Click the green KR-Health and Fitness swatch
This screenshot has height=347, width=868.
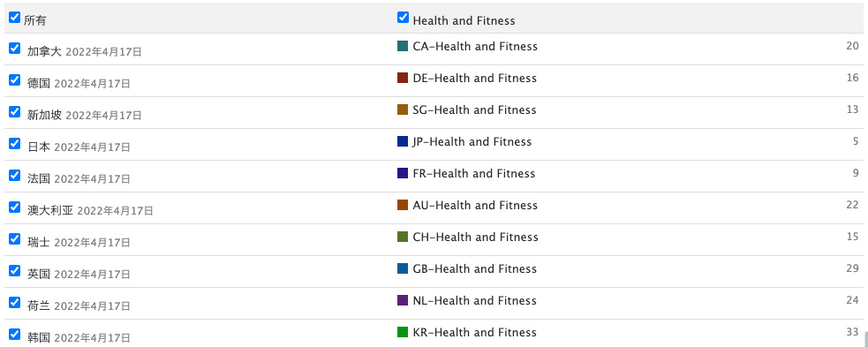403,332
